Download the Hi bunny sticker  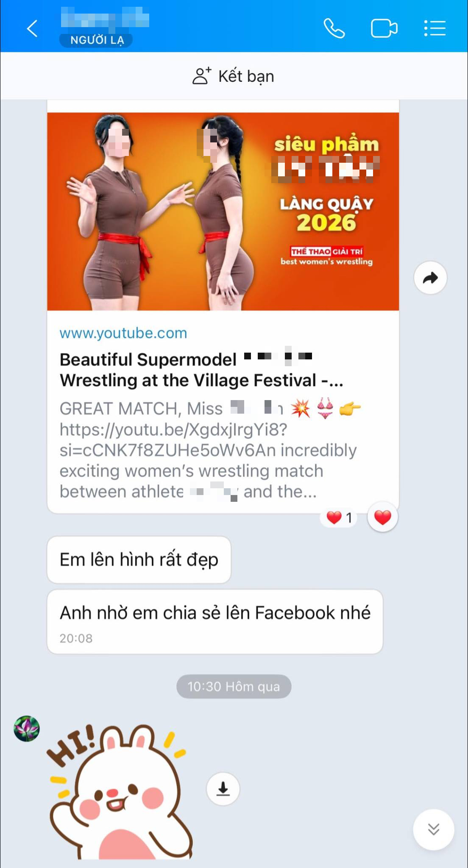223,789
